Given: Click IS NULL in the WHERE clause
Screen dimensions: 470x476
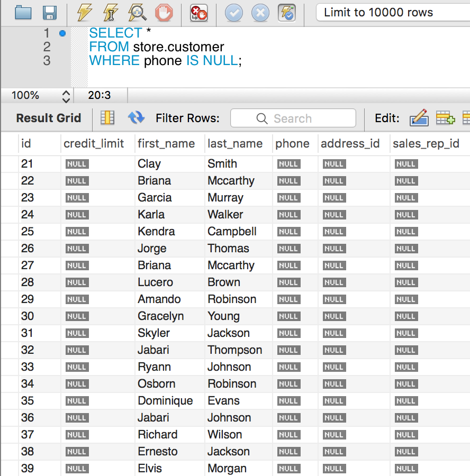Looking at the screenshot, I should (212, 60).
